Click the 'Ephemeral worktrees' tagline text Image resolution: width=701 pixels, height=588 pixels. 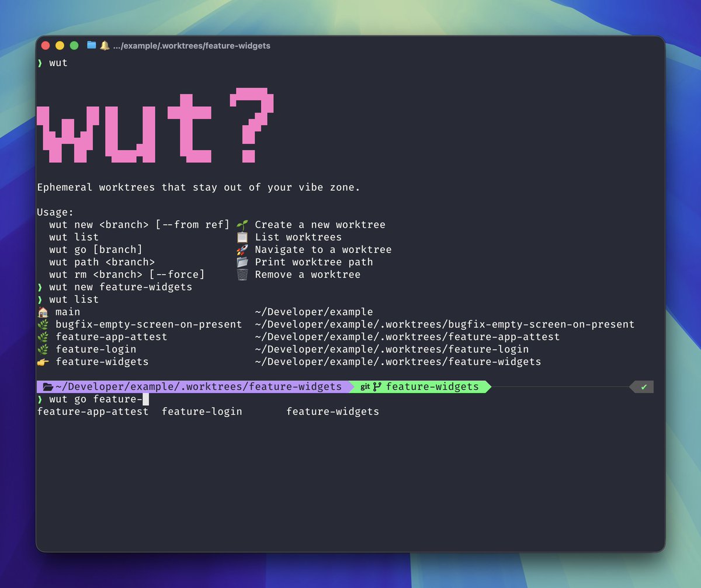pyautogui.click(x=199, y=187)
